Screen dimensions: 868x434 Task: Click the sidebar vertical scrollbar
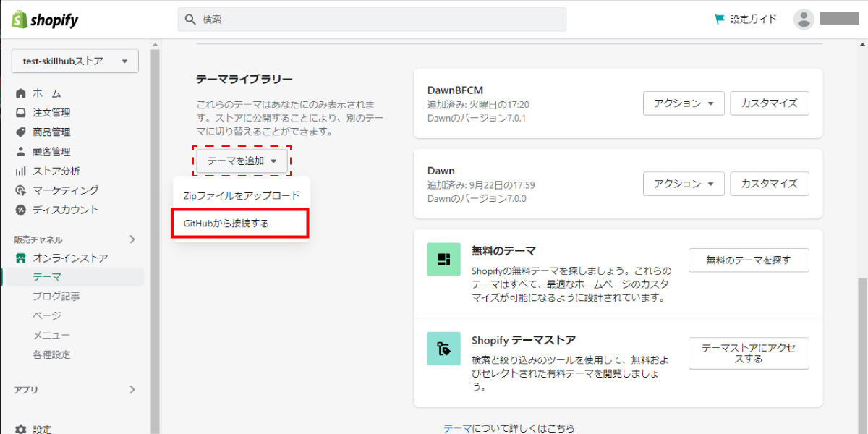tap(155, 242)
